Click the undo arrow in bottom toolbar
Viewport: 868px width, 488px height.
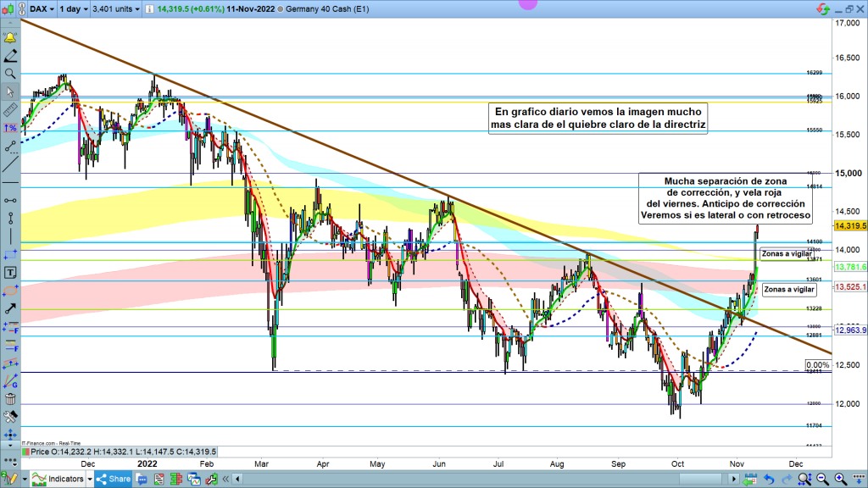point(770,480)
